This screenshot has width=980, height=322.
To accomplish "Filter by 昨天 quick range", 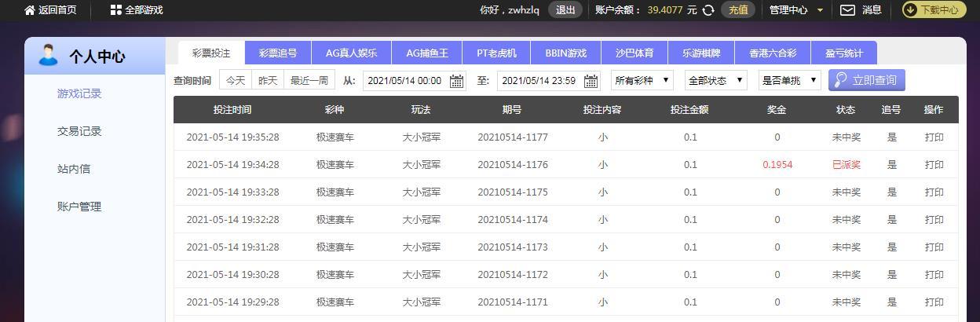I will click(268, 80).
